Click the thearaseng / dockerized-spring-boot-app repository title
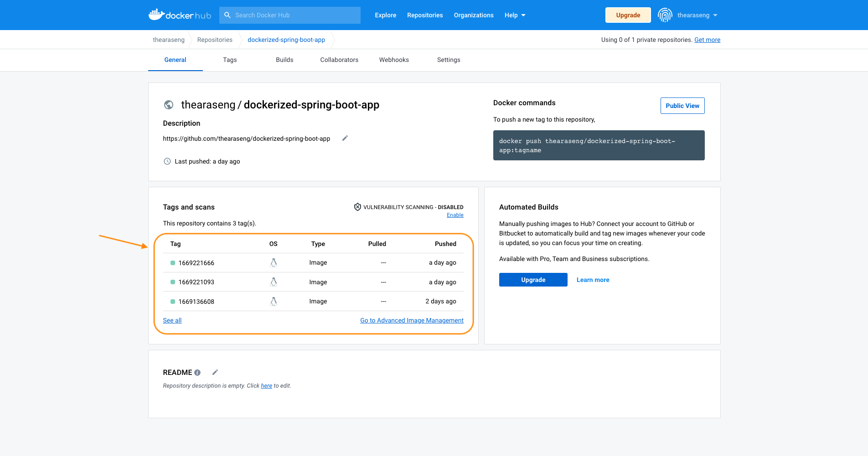868x456 pixels. click(280, 105)
